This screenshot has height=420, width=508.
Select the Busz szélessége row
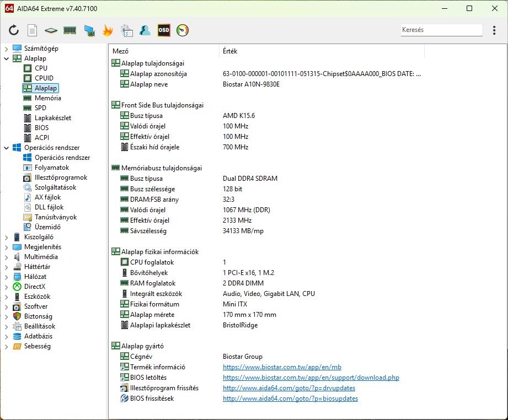[266, 189]
